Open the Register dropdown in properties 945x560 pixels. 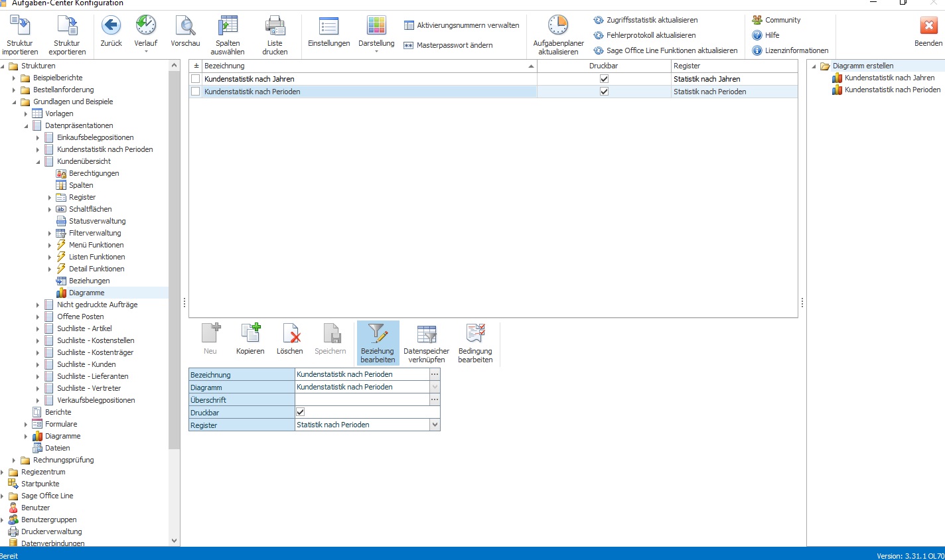435,425
